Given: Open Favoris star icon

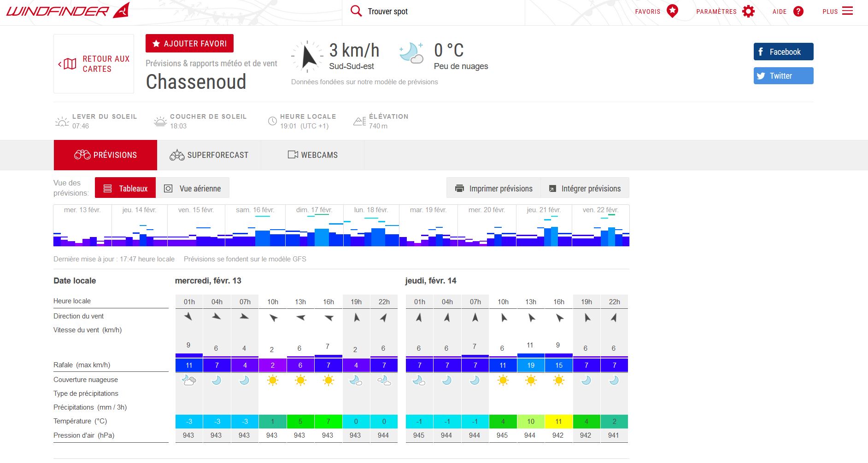Looking at the screenshot, I should tap(672, 11).
